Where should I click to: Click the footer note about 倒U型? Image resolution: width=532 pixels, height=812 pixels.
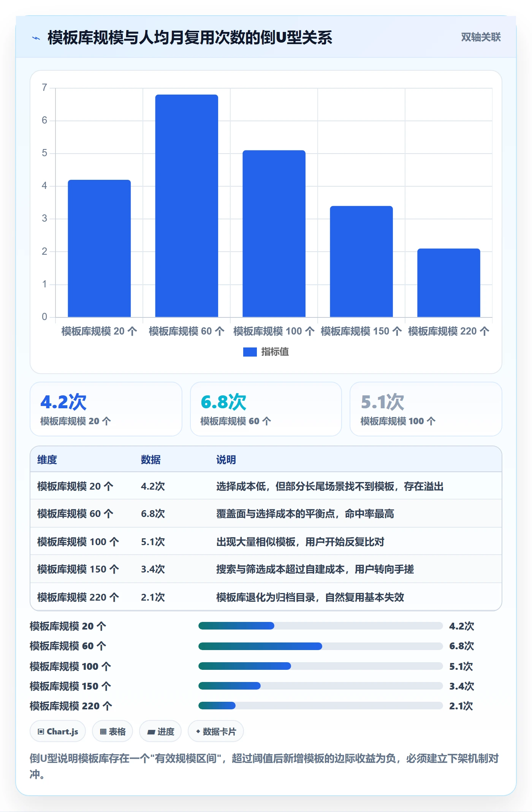[x=264, y=766]
